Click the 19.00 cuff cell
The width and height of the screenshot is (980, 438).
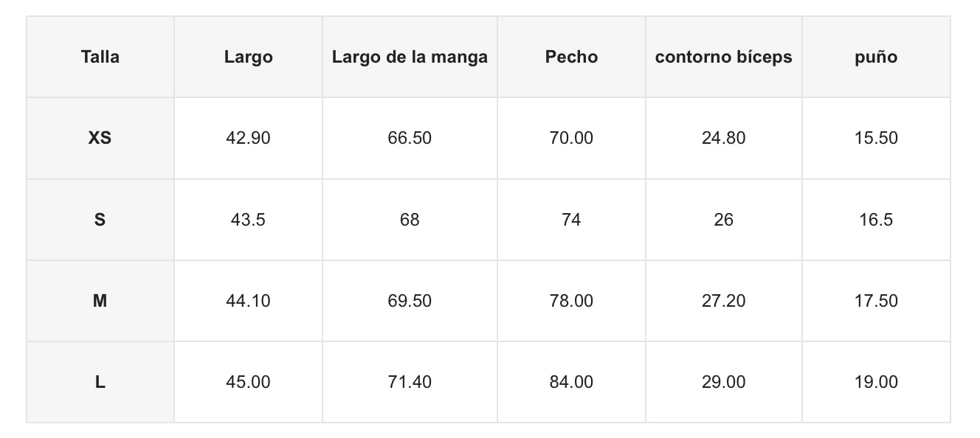click(x=876, y=382)
